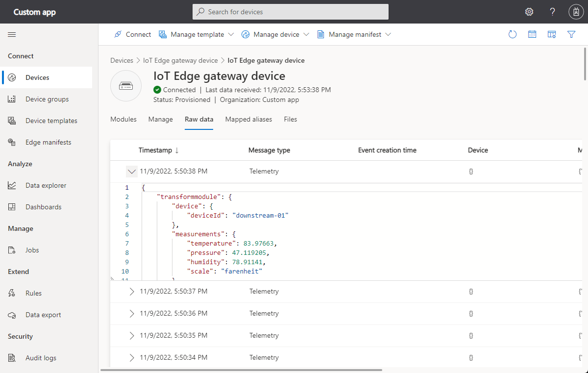Screen dimensions: 588x373
Task: Click the Dashboards grid icon
Action: pyautogui.click(x=12, y=207)
